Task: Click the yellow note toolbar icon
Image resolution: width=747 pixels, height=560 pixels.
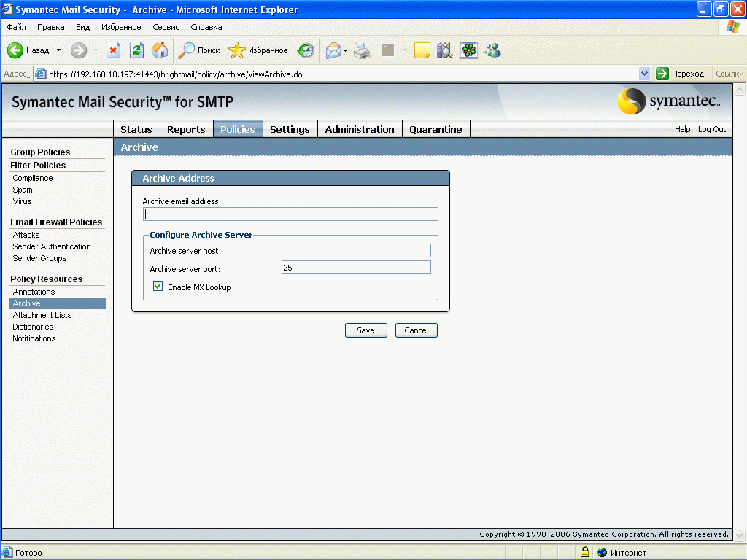Action: [422, 50]
